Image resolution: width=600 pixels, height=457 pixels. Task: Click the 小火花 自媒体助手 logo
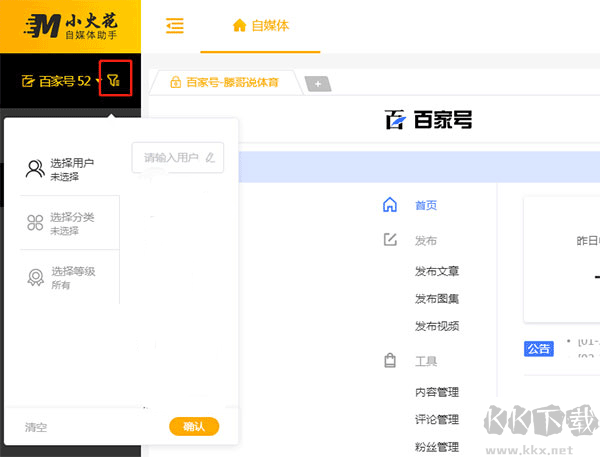(x=70, y=26)
